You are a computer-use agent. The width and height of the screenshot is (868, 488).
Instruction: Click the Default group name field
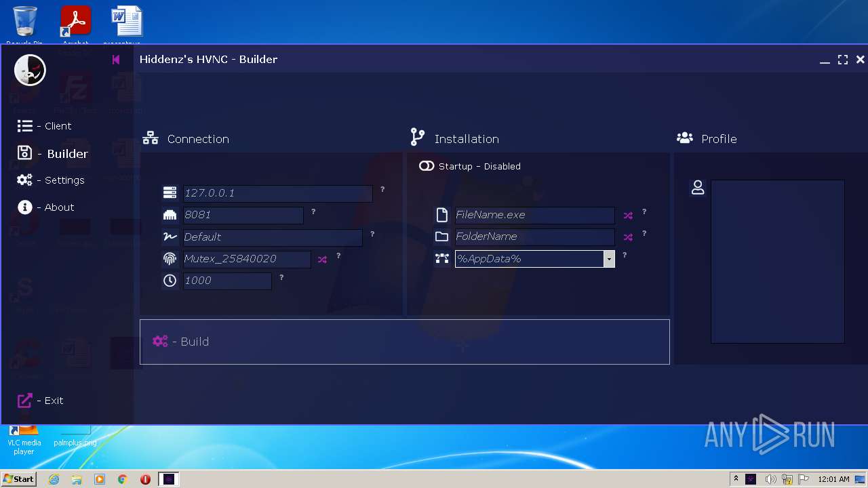point(273,237)
